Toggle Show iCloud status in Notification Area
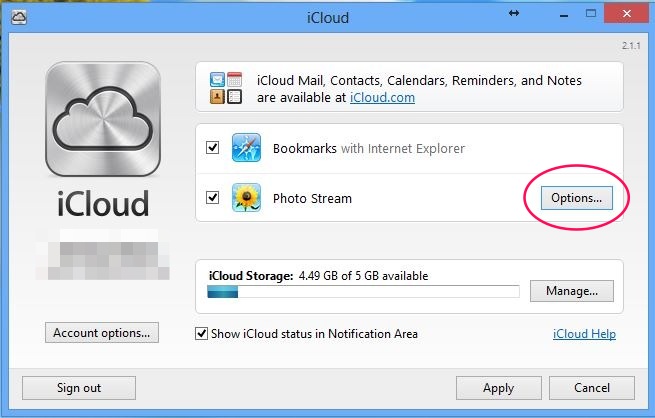The width and height of the screenshot is (655, 418). [x=202, y=334]
